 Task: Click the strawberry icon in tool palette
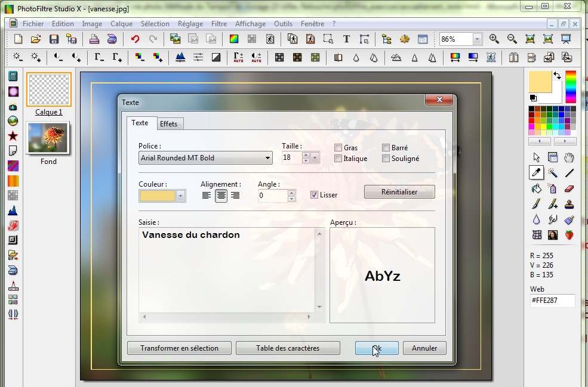[x=569, y=236]
